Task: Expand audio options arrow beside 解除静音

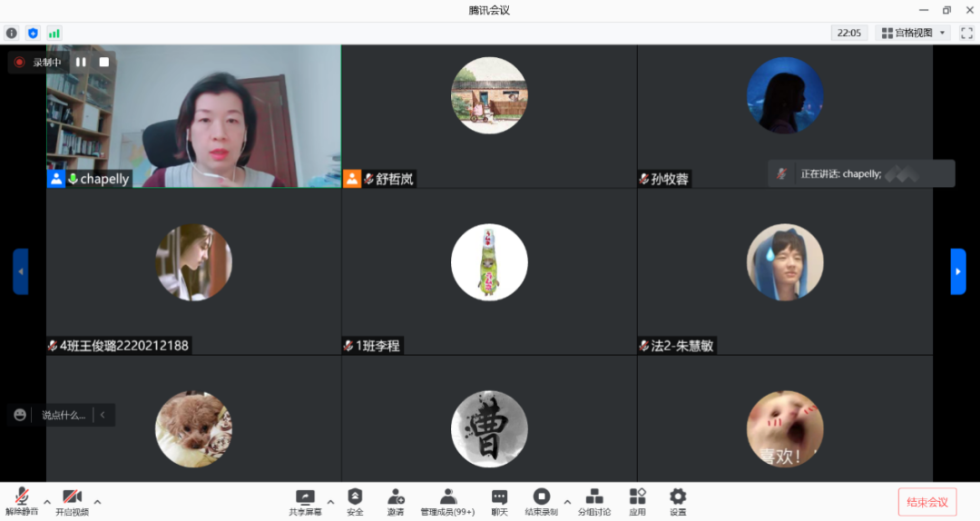Action: 47,500
